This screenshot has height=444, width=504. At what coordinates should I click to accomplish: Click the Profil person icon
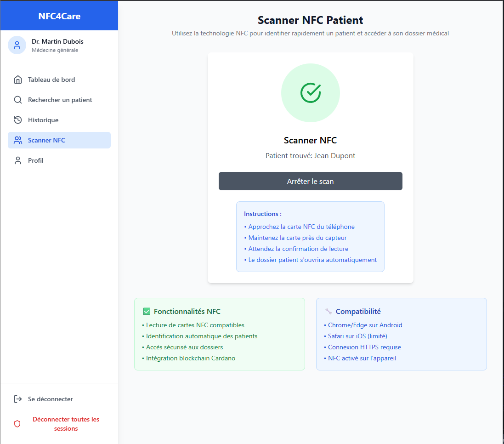click(18, 160)
